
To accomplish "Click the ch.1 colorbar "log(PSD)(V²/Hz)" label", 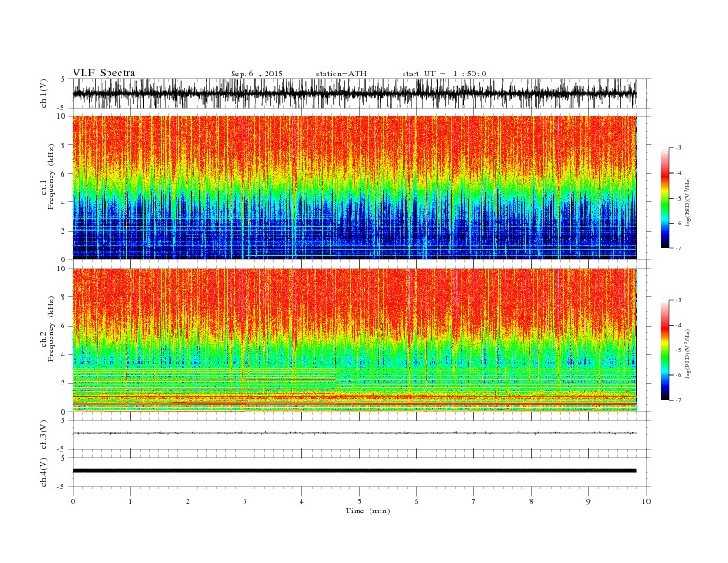I will click(x=688, y=201).
